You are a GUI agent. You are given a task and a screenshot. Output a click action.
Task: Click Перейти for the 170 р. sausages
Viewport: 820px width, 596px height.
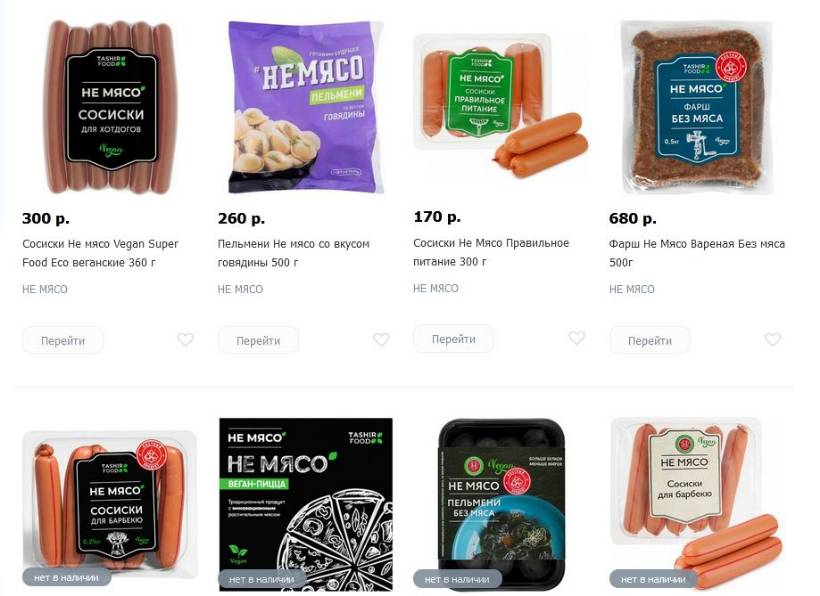point(454,339)
